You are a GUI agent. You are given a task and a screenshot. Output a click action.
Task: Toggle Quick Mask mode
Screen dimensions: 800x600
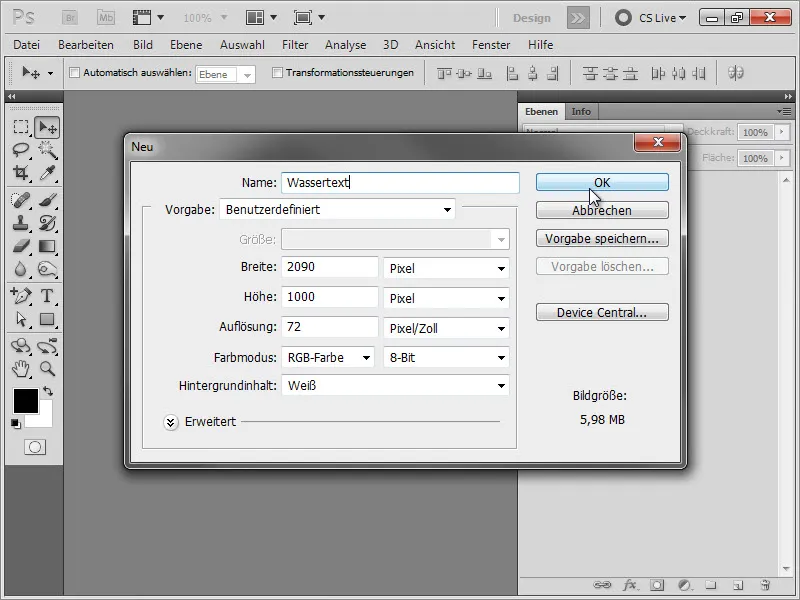35,447
